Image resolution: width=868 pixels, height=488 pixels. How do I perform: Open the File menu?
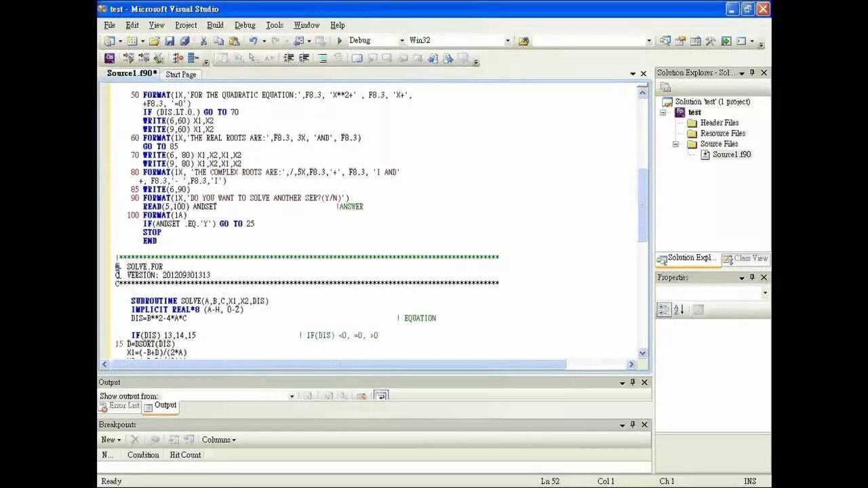click(x=109, y=25)
